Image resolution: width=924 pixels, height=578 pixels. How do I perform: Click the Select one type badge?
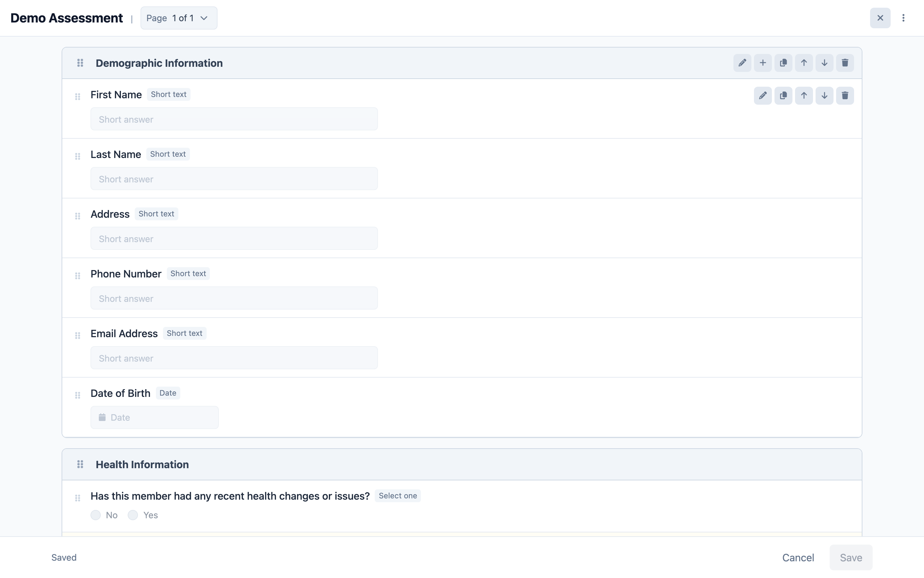(x=398, y=496)
